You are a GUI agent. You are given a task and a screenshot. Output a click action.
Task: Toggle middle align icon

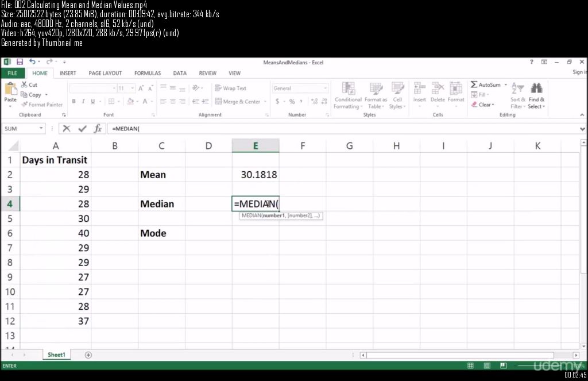click(172, 88)
